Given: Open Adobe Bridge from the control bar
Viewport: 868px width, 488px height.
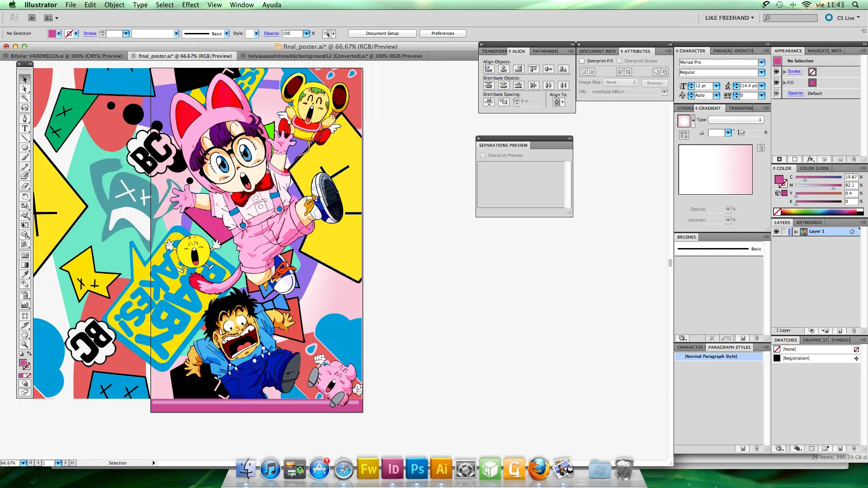Looking at the screenshot, I should [x=32, y=18].
